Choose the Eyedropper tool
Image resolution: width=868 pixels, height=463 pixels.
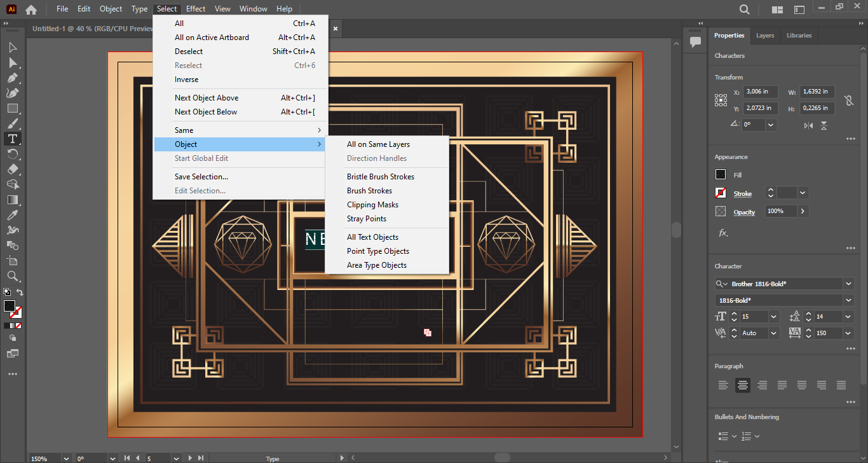[12, 215]
